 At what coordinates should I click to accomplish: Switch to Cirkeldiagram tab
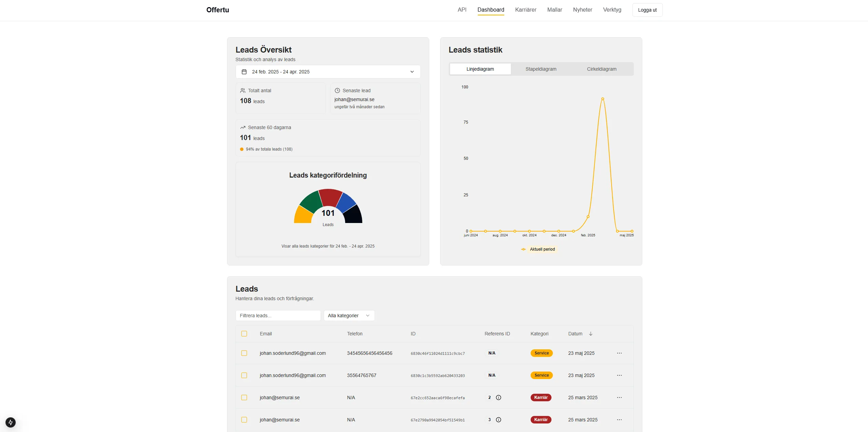click(602, 69)
